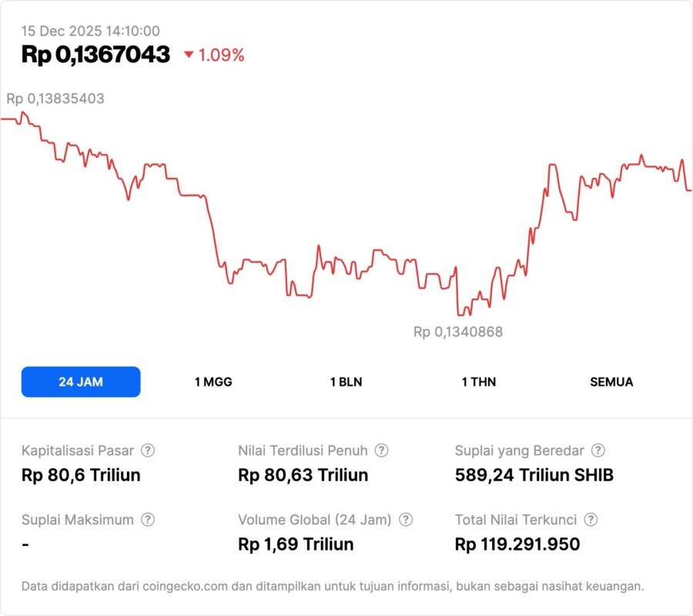Image resolution: width=693 pixels, height=616 pixels.
Task: Open the Nilai Terdilusi Penuh info icon
Action: [381, 450]
